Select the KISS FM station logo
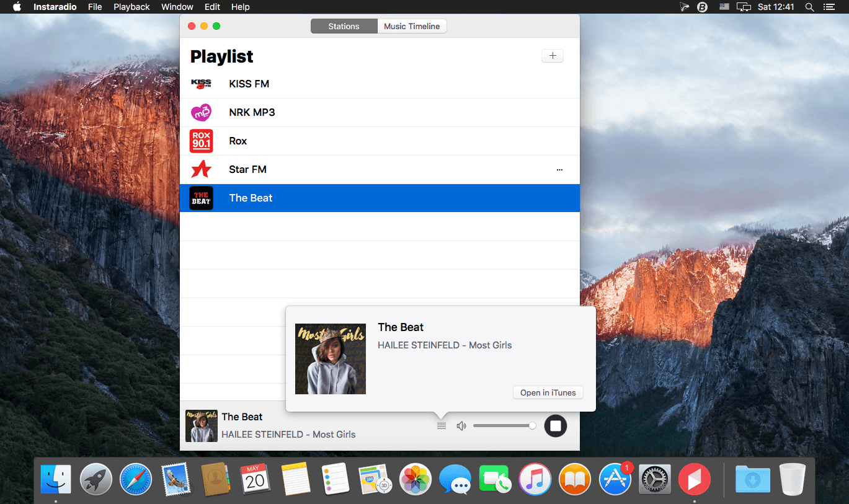 (201, 84)
